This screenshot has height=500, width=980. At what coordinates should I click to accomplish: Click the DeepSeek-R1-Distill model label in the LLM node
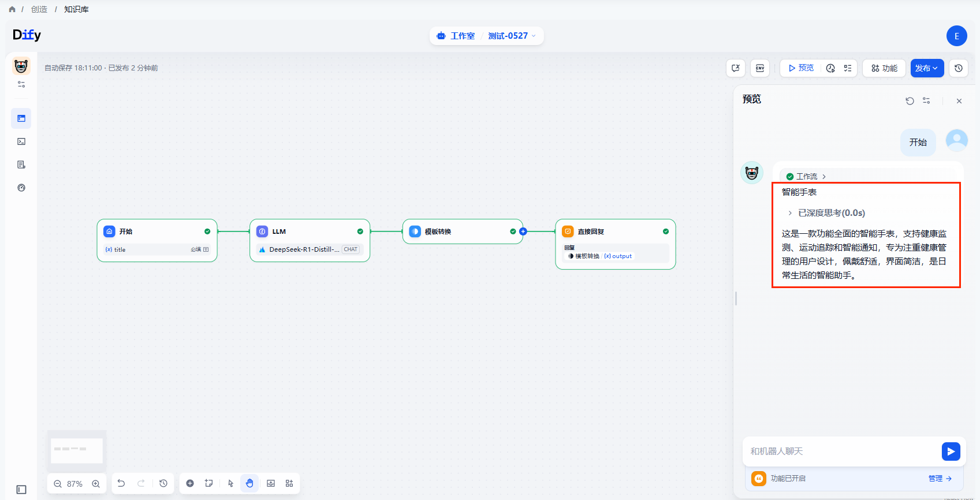point(304,249)
